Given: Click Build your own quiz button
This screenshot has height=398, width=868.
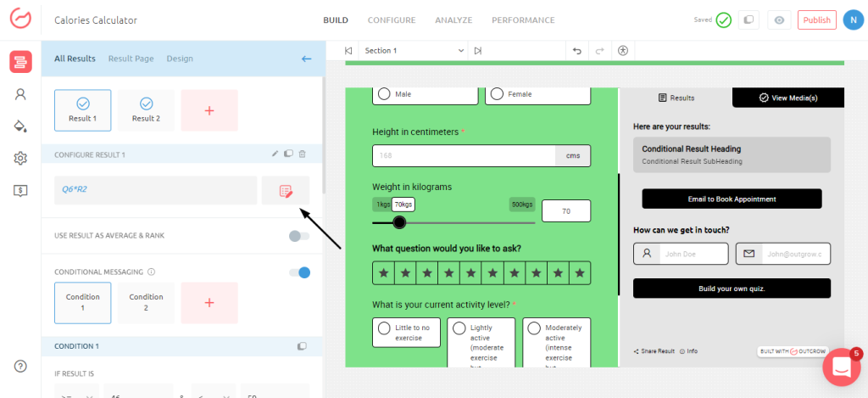Looking at the screenshot, I should tap(732, 289).
